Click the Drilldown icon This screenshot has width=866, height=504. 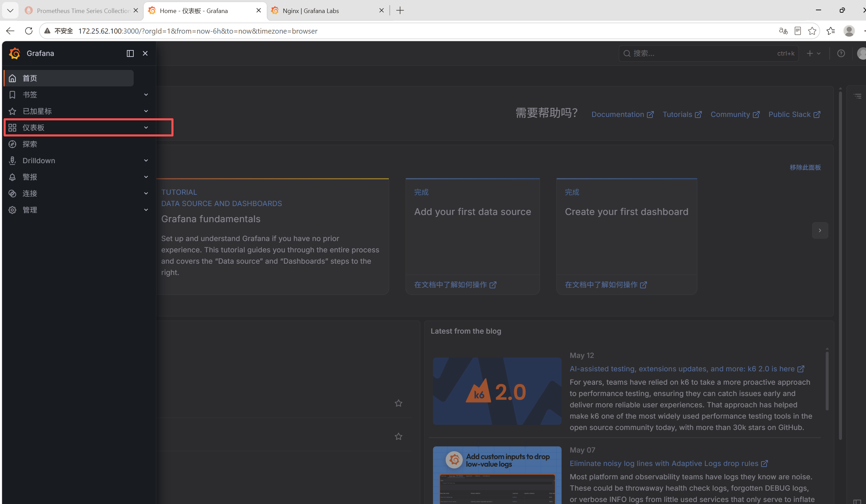(12, 160)
